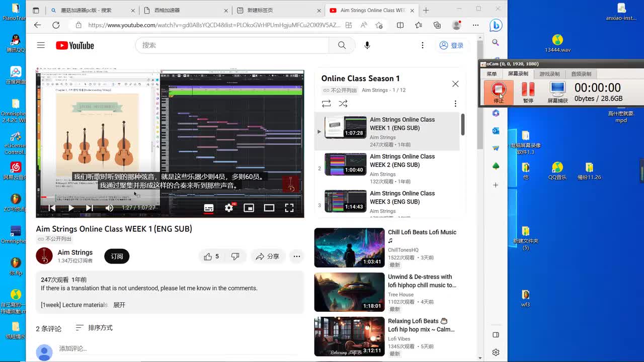This screenshot has width=644, height=362.
Task: Click the 添加评论 comment field
Action: click(181, 348)
